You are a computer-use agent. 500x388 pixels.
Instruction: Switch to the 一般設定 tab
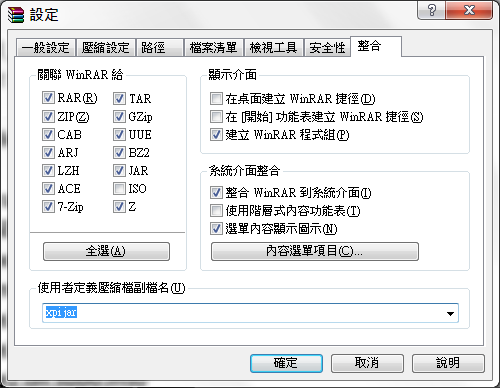point(46,48)
